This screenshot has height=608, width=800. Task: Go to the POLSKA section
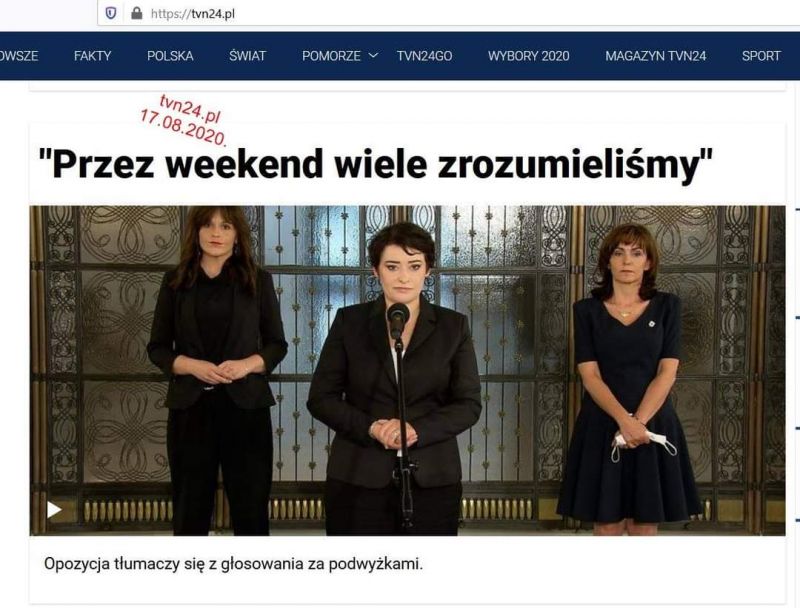click(170, 56)
